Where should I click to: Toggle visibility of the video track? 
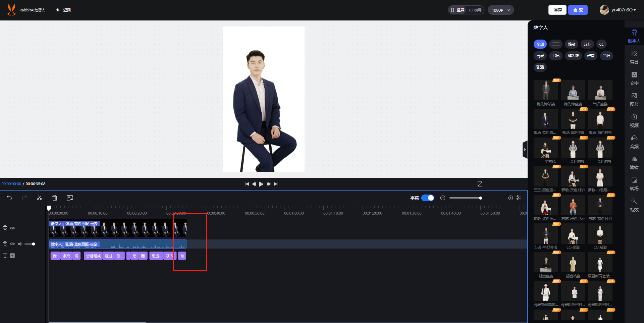click(12, 228)
